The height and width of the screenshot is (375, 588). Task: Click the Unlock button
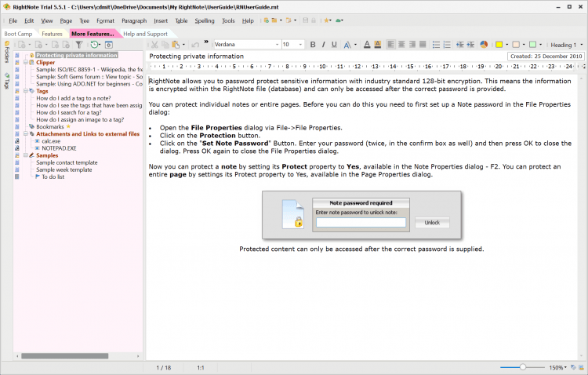(432, 223)
